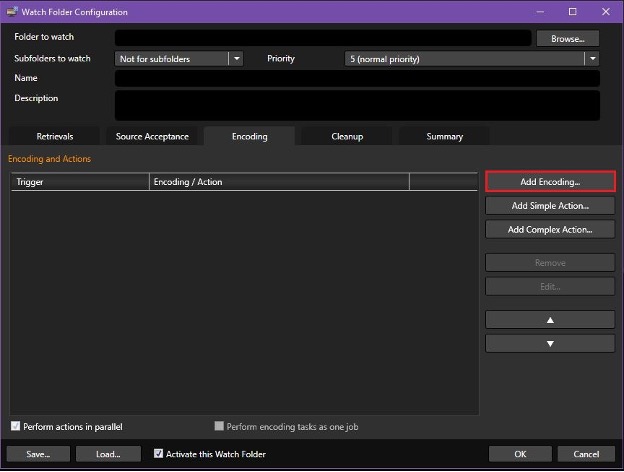Click Add Simple Action button
This screenshot has width=624, height=472.
tap(550, 206)
